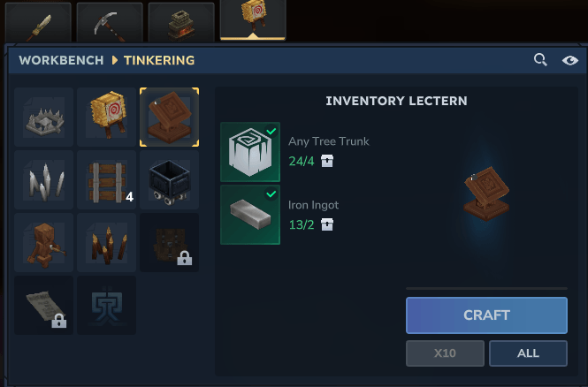
Task: Open the pickaxe workbench tab
Action: click(x=110, y=22)
